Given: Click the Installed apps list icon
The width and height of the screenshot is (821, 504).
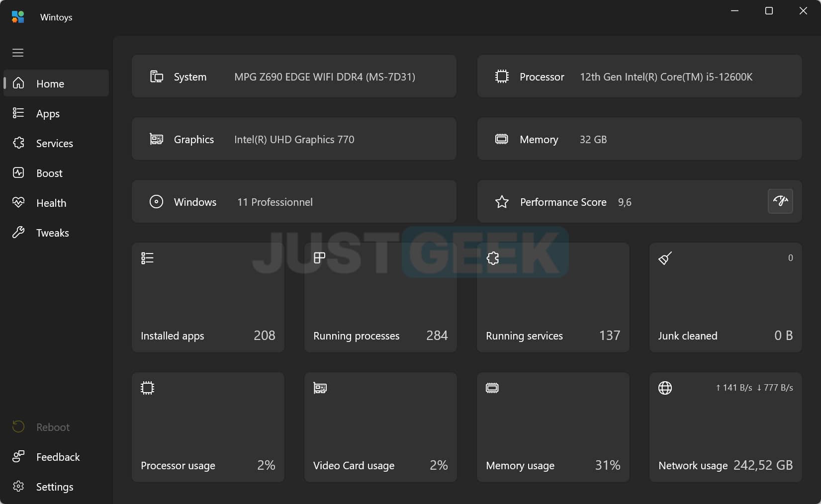Looking at the screenshot, I should [x=147, y=258].
